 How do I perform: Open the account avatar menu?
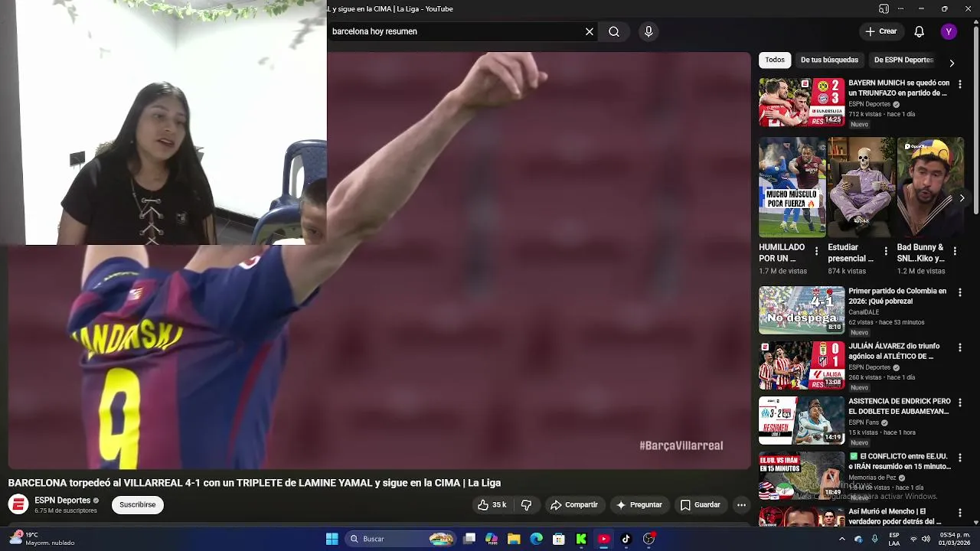pos(949,31)
